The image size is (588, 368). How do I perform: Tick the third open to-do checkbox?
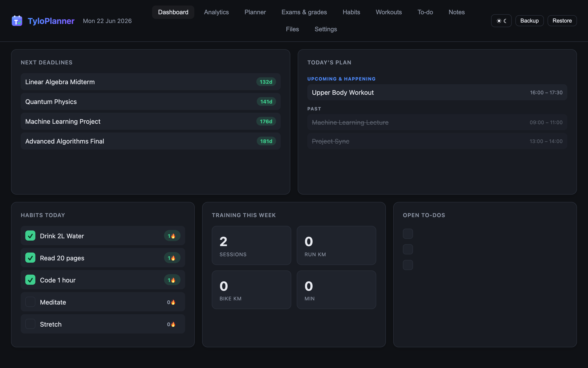pyautogui.click(x=408, y=265)
